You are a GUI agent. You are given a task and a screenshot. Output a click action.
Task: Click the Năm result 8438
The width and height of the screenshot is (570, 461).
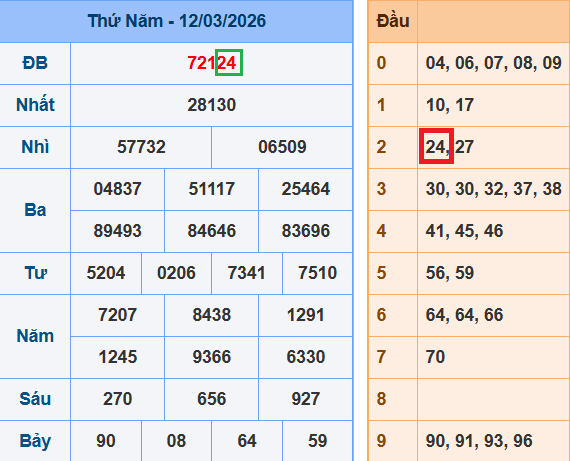coord(212,315)
